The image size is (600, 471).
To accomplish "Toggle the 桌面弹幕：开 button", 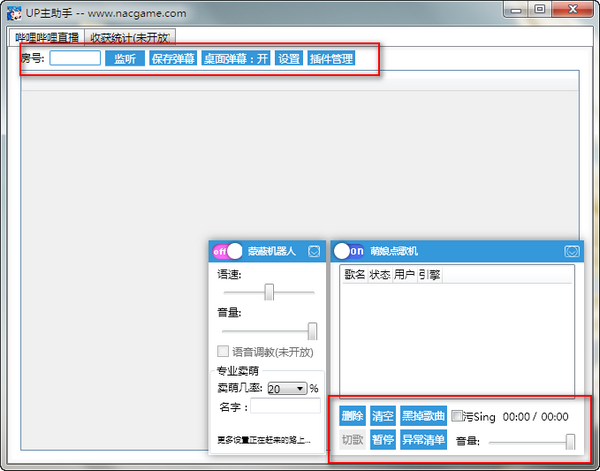I will click(x=236, y=59).
